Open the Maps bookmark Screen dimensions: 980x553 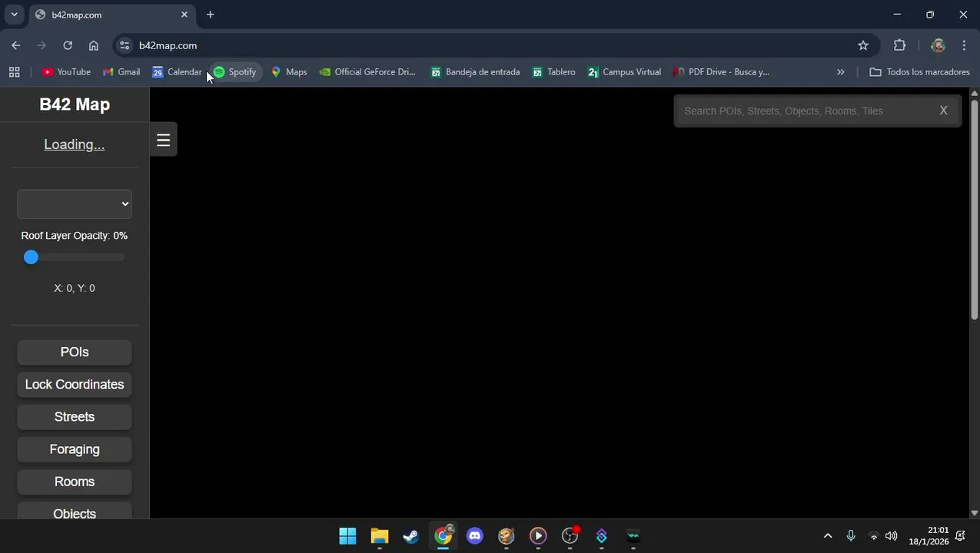pyautogui.click(x=289, y=71)
